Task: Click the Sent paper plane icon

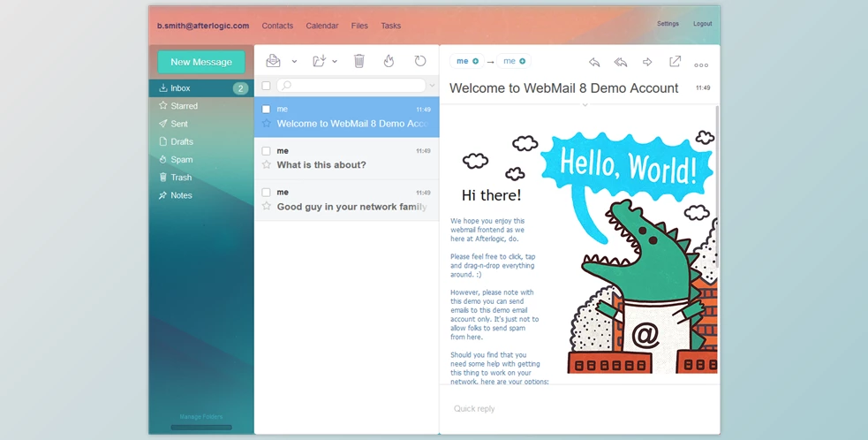Action: tap(162, 124)
